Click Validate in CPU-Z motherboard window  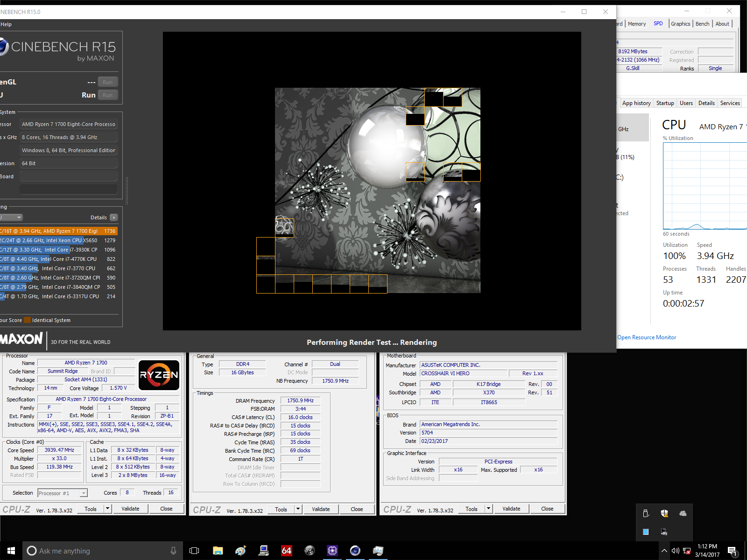511,509
